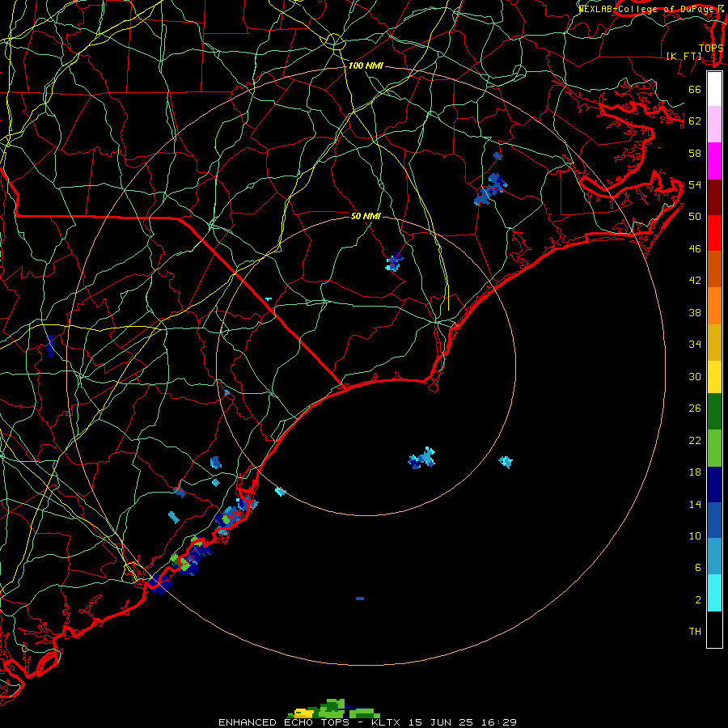Screen dimensions: 728x728
Task: Click the NEXLAB-College of DuPage text
Action: click(648, 9)
